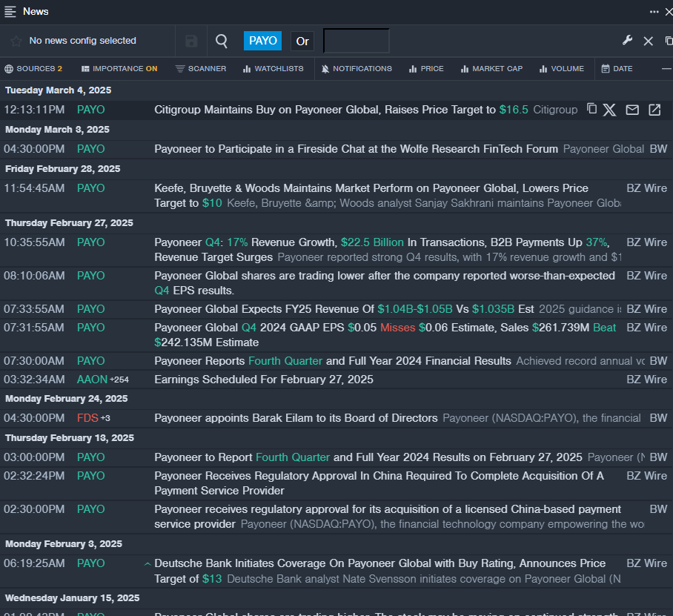This screenshot has height=616, width=673.
Task: Click the PAYO search tag
Action: coord(262,41)
